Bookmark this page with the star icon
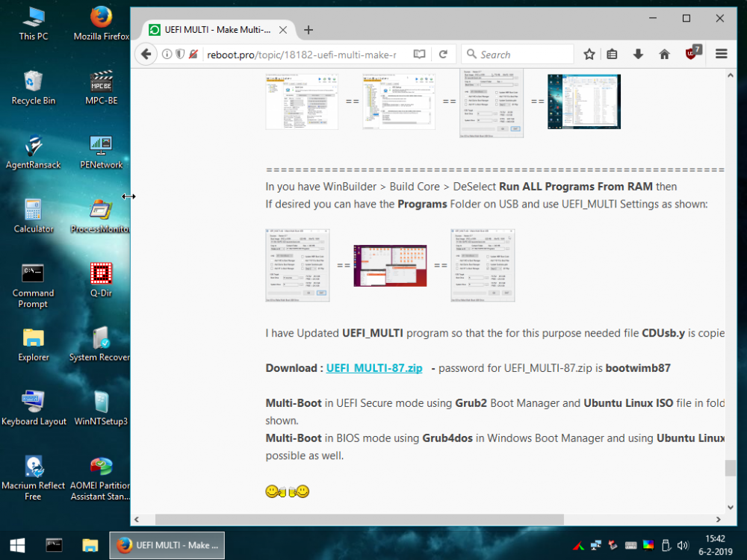 (x=589, y=54)
